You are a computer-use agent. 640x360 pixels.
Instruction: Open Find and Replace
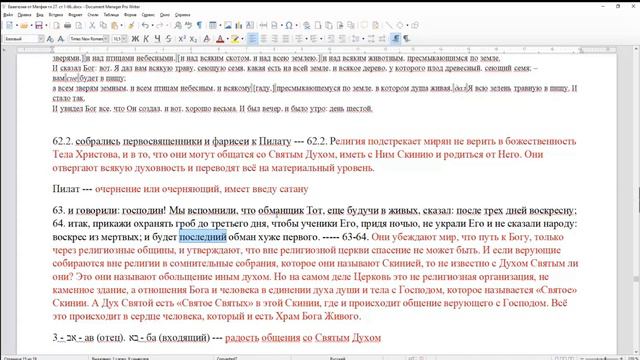(178, 25)
